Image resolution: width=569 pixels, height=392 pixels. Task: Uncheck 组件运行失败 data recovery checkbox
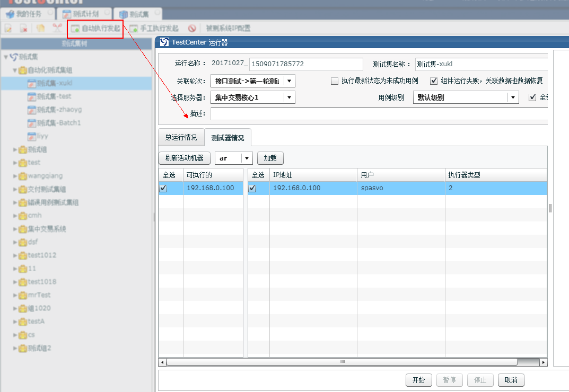pyautogui.click(x=434, y=81)
